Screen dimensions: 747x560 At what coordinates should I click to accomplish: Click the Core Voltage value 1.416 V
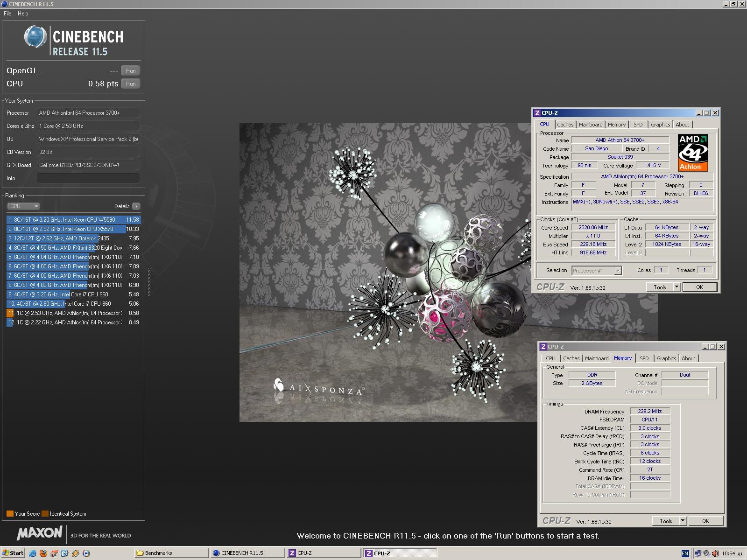click(x=652, y=166)
